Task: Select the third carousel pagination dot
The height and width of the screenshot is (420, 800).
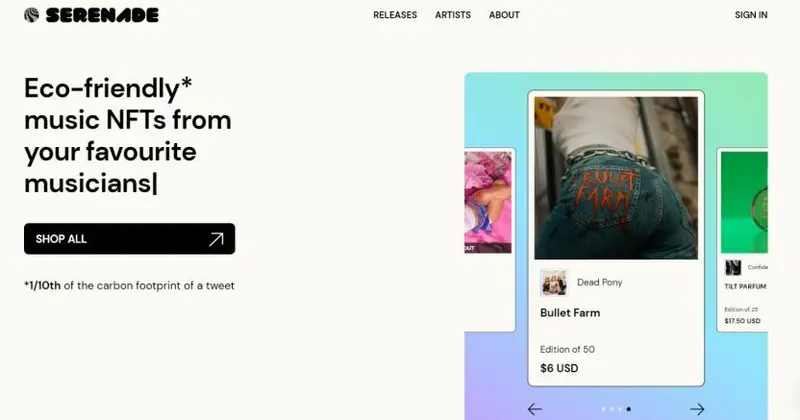Action: (620, 409)
